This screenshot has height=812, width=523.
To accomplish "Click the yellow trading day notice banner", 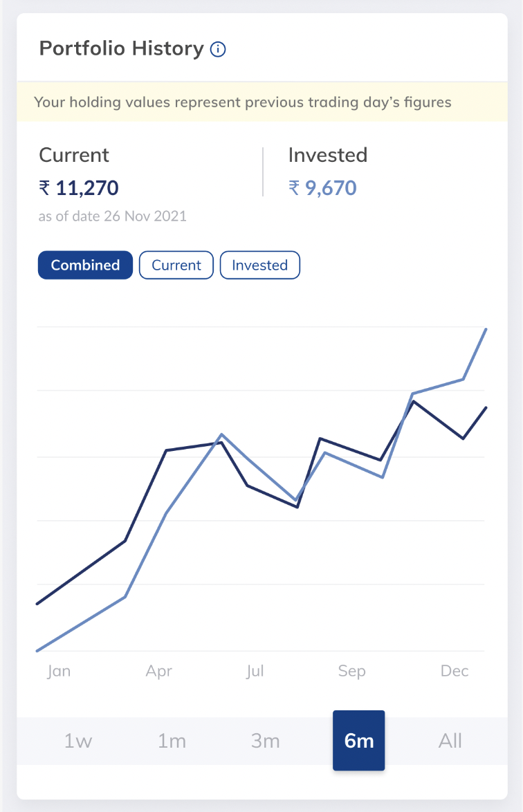I will click(x=261, y=102).
